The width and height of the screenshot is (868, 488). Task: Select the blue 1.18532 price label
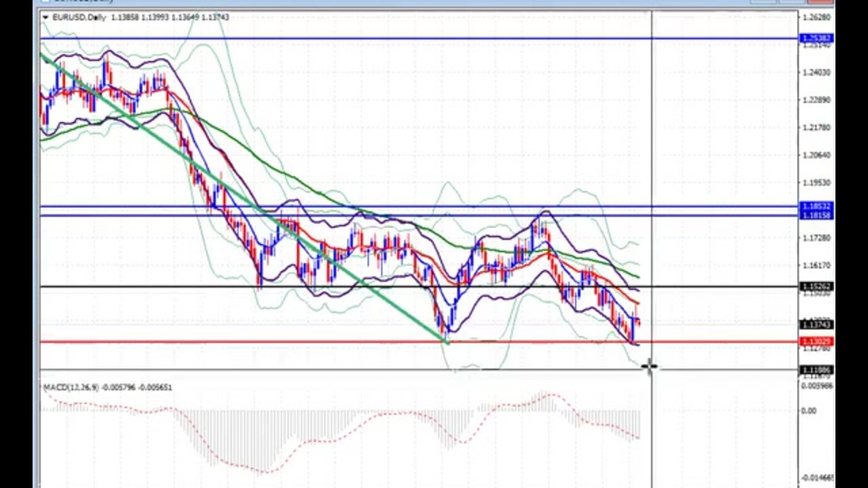pos(816,206)
